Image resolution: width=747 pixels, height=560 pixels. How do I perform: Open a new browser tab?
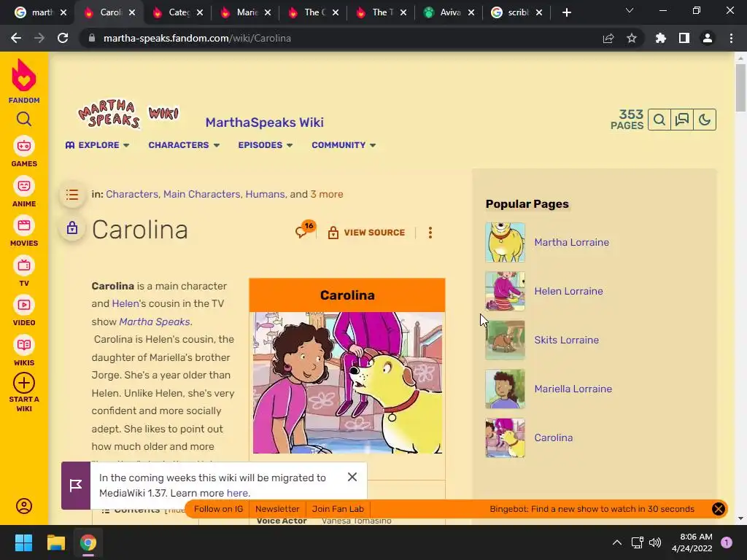(566, 12)
